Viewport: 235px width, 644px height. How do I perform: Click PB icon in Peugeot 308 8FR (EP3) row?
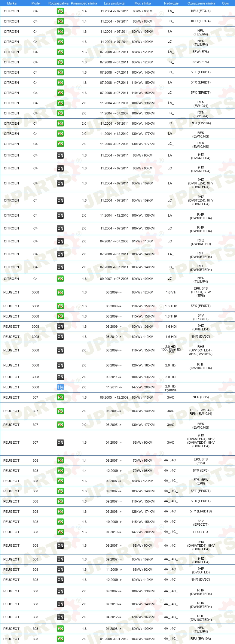tap(60, 471)
